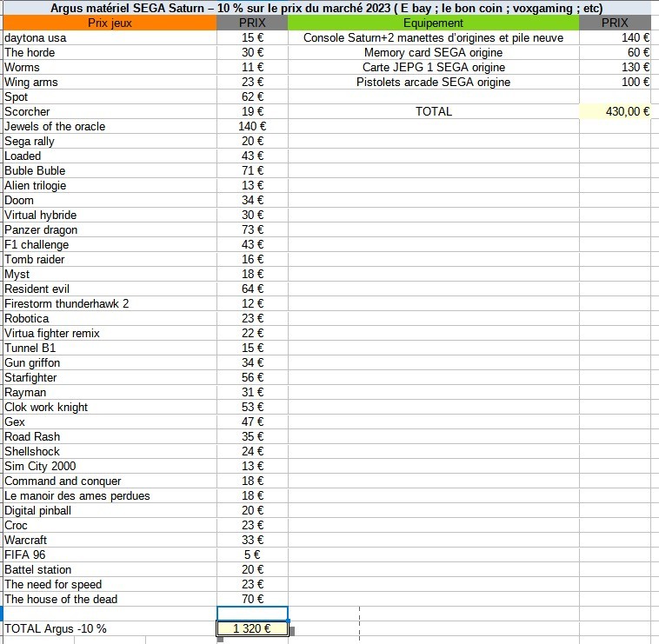
Task: Select the 'Rayman' cell
Action: pos(110,392)
